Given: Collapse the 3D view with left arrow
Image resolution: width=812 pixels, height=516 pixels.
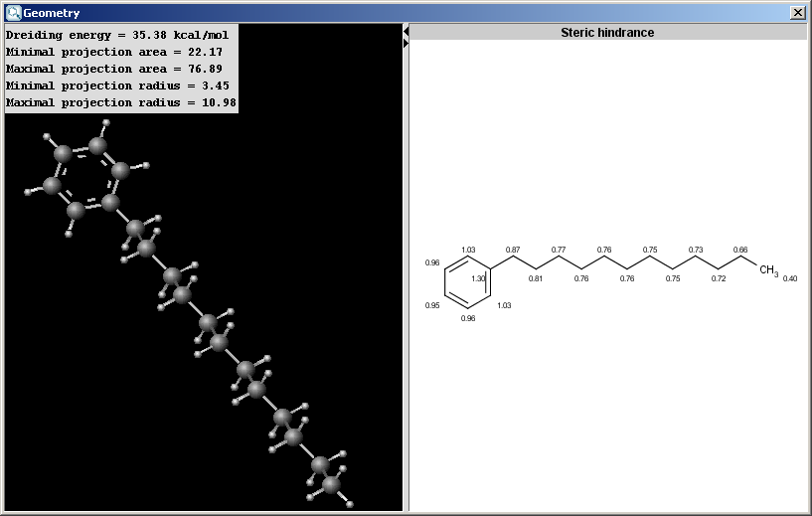Looking at the screenshot, I should click(x=406, y=32).
